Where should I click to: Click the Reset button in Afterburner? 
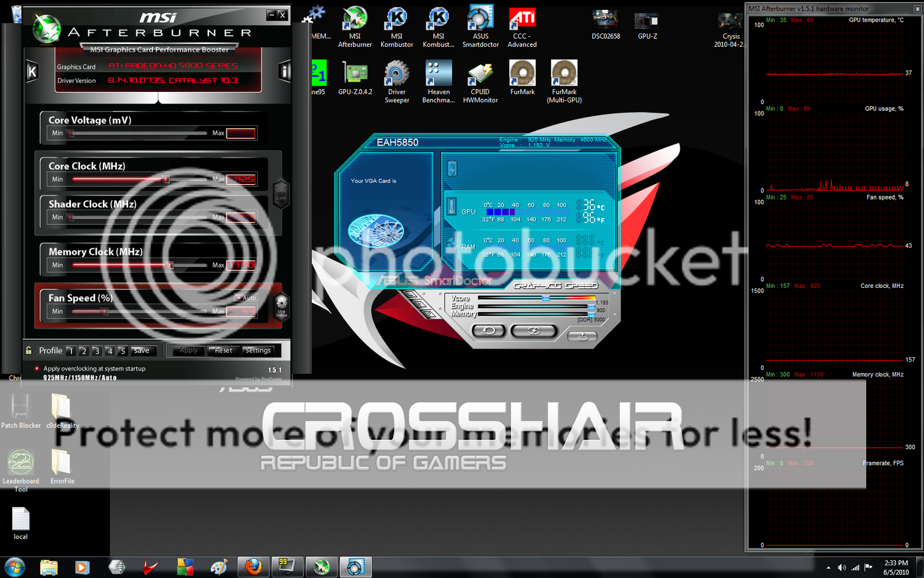(222, 350)
